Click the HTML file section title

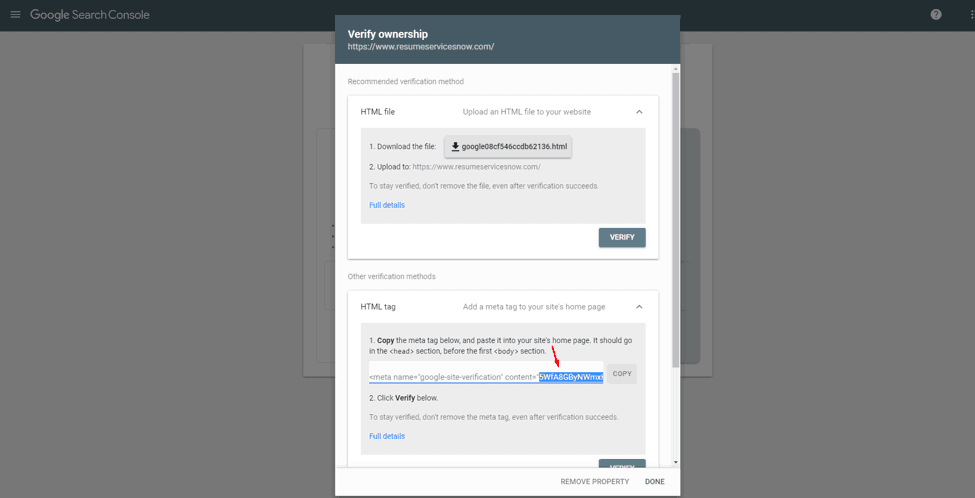coord(377,112)
